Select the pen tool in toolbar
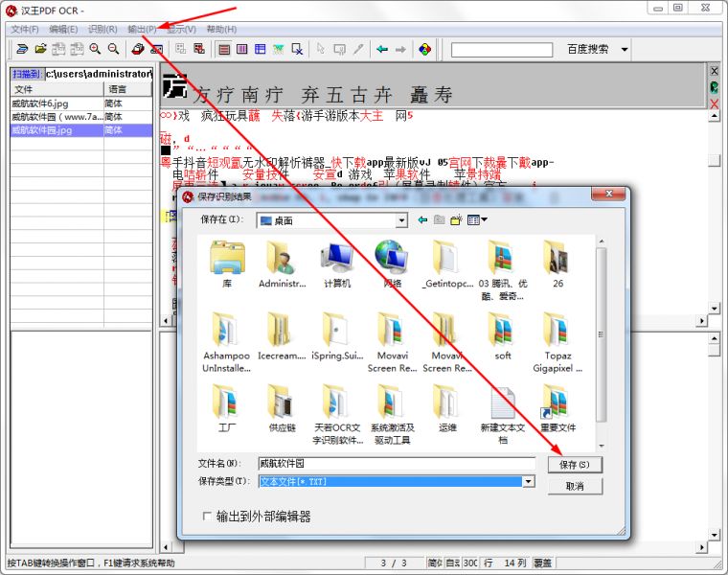This screenshot has width=728, height=575. 358,49
